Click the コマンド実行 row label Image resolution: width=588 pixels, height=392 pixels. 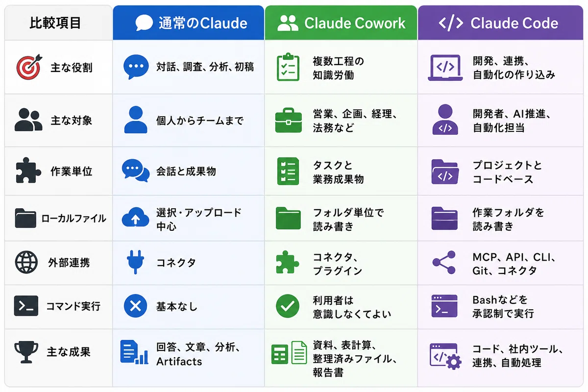73,307
